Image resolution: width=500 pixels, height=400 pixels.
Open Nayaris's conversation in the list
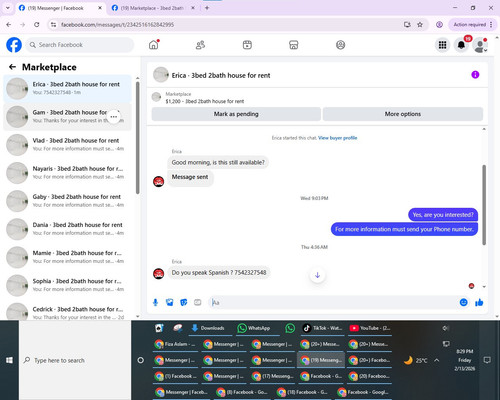click(68, 173)
